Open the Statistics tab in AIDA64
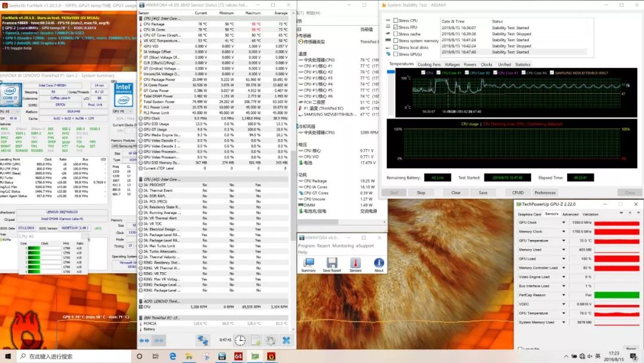 (522, 64)
